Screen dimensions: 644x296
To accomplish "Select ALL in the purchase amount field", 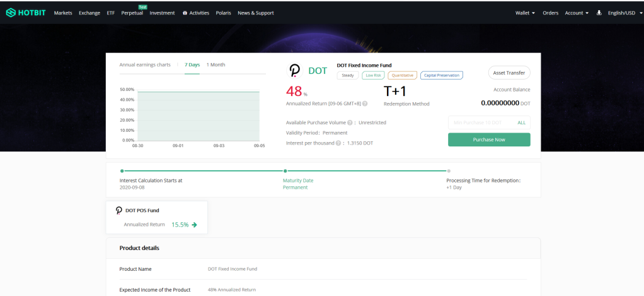I will click(x=522, y=122).
